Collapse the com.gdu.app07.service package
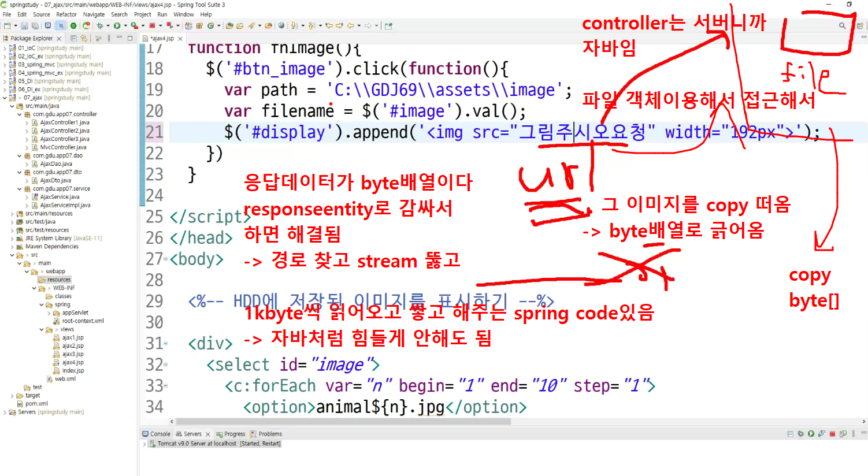The image size is (868, 476). pyautogui.click(x=20, y=189)
